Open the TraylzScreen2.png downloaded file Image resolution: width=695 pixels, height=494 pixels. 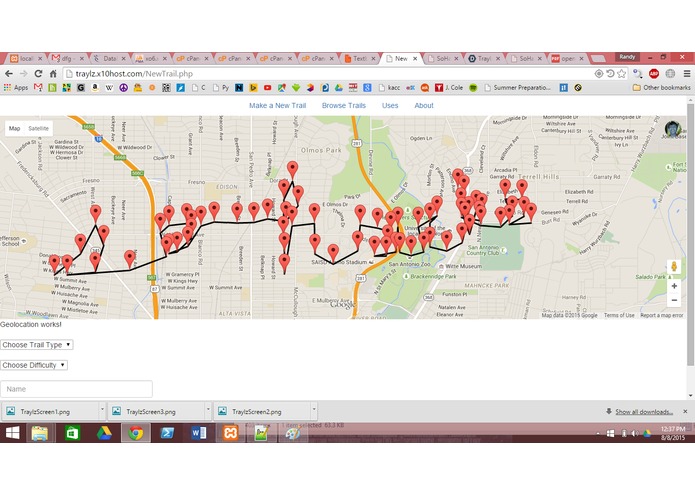coord(262,411)
